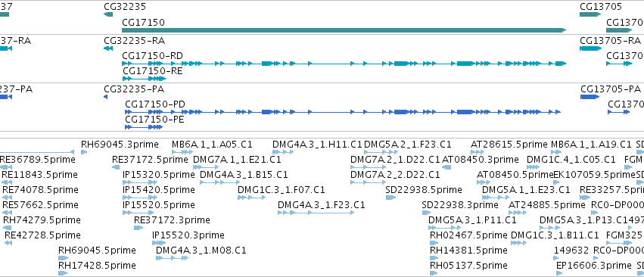
Task: Select the CG17150-PE protein glyph
Action: (144, 127)
